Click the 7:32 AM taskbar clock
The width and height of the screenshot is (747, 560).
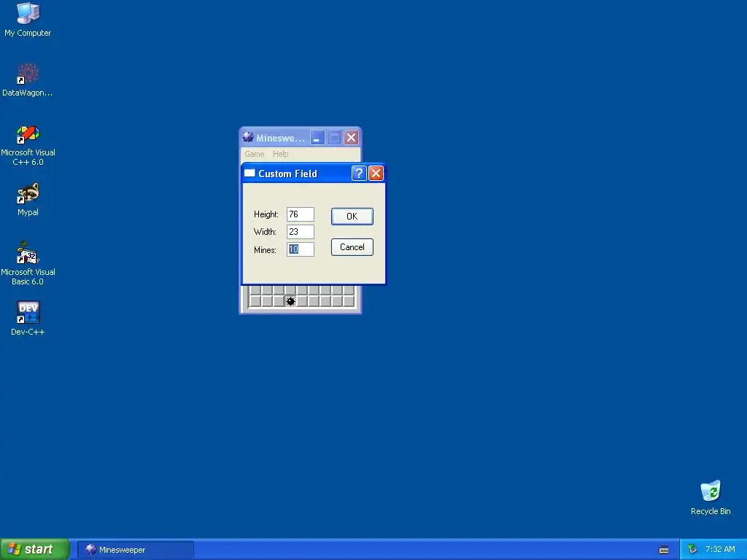pyautogui.click(x=720, y=550)
